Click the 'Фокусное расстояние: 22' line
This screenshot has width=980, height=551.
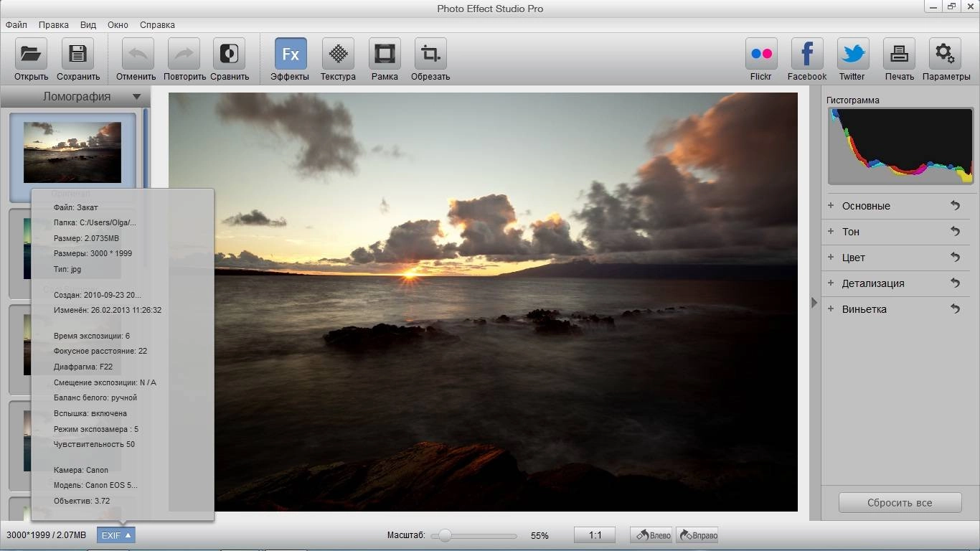click(100, 351)
